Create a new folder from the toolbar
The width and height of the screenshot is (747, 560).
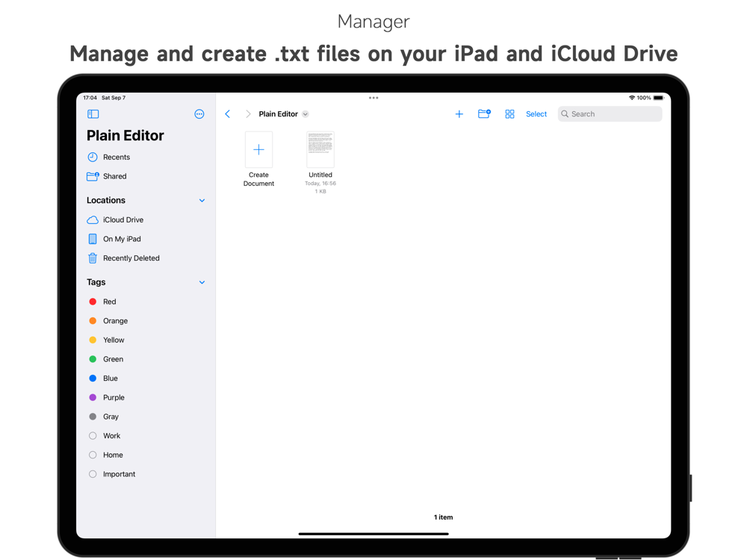(484, 113)
